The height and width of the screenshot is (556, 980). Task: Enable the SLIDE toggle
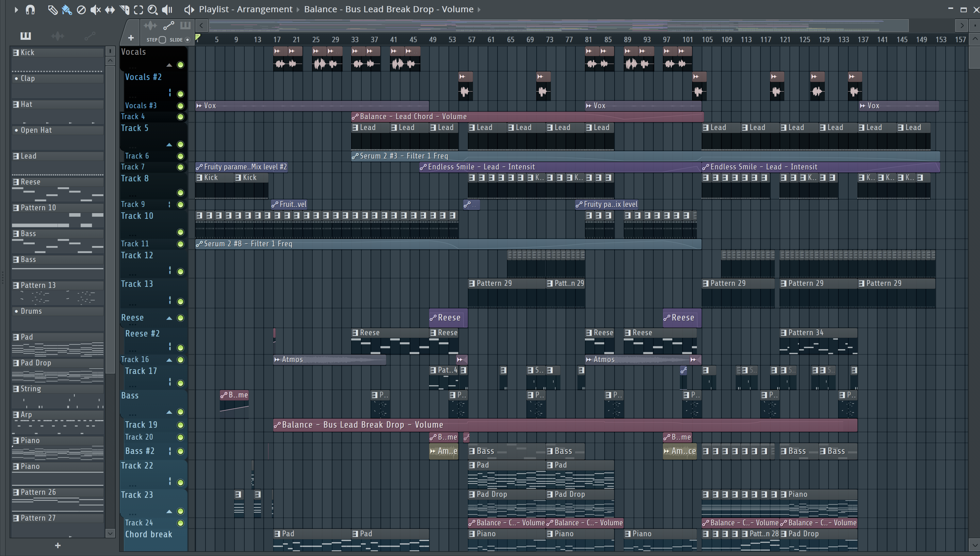pyautogui.click(x=187, y=40)
